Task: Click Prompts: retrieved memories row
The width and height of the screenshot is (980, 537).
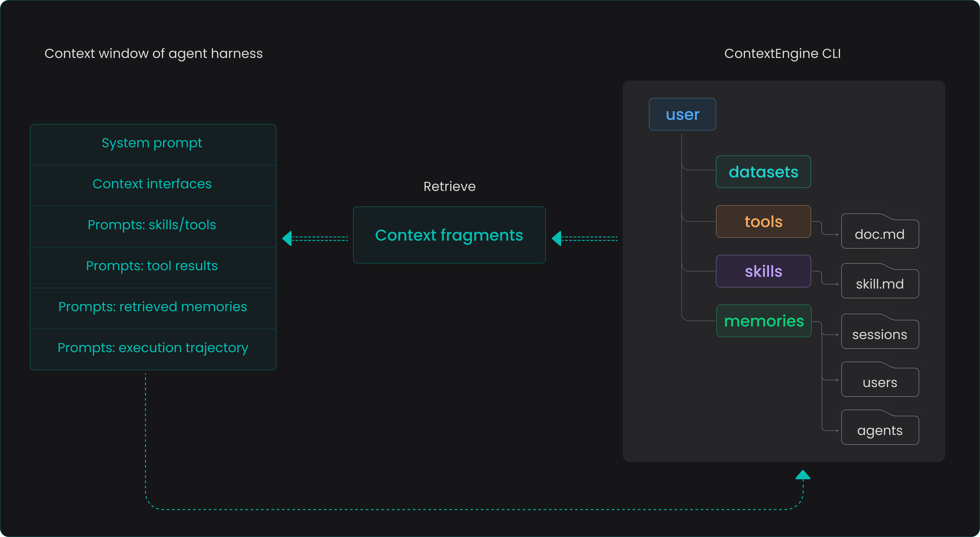Action: pos(153,307)
